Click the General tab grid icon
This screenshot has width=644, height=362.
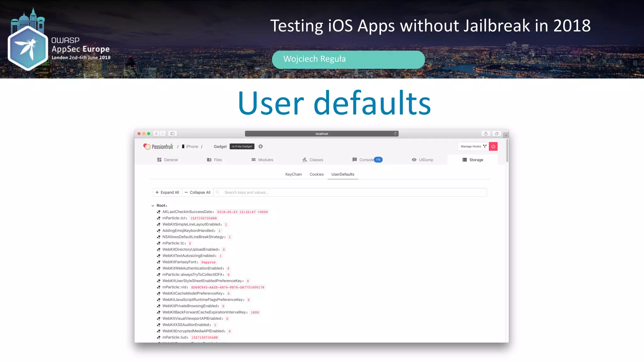coord(159,160)
